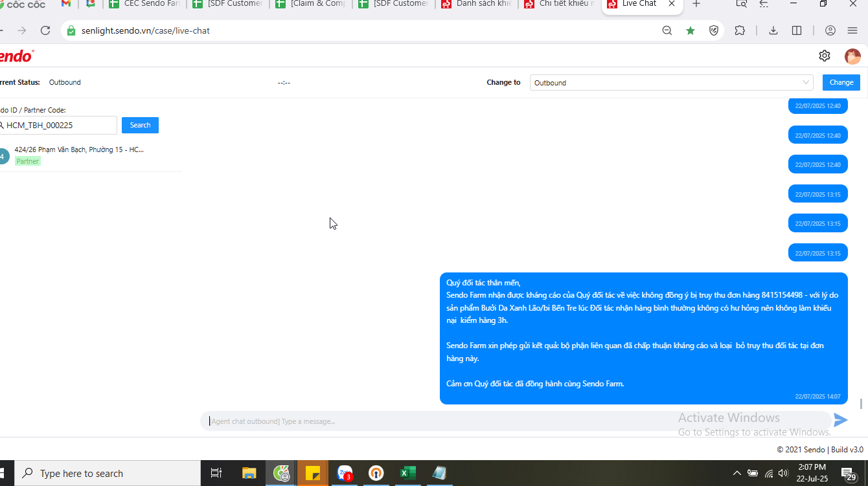Open the volume control in the system tray
868x486 pixels.
783,473
